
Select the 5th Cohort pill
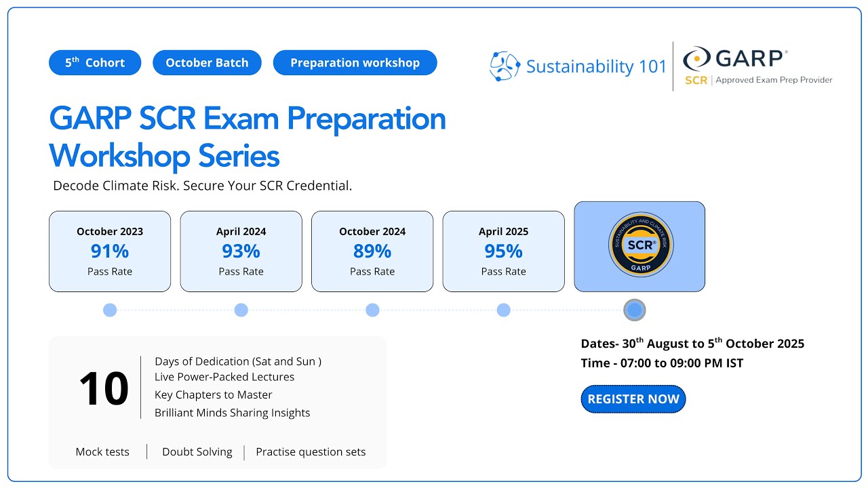coord(95,62)
